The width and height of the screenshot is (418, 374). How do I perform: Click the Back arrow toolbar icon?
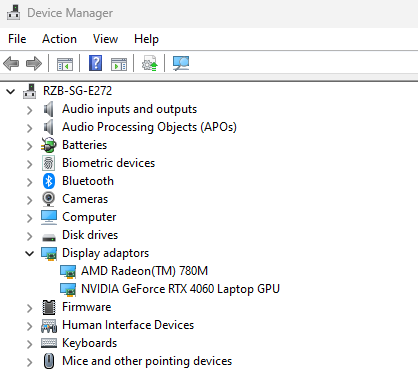[11, 63]
